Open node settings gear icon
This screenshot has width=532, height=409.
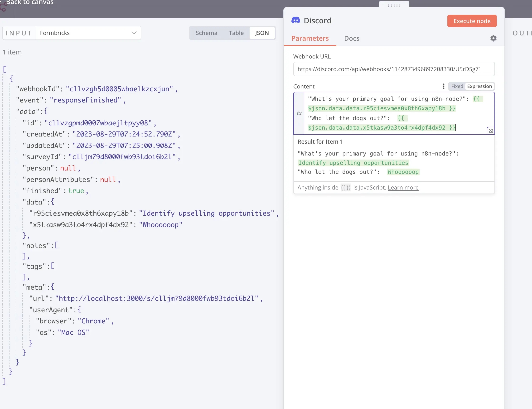[x=493, y=38]
